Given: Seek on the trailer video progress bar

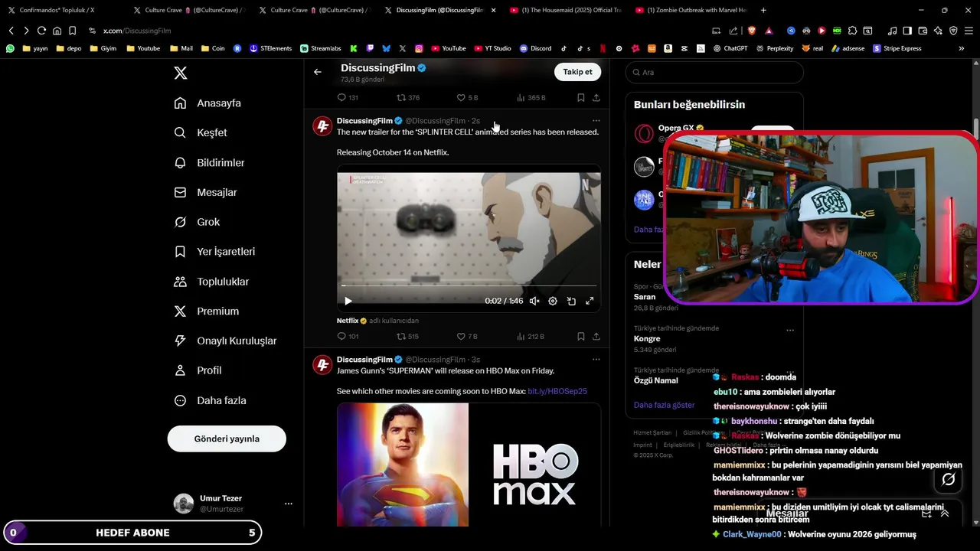Looking at the screenshot, I should pos(469,285).
